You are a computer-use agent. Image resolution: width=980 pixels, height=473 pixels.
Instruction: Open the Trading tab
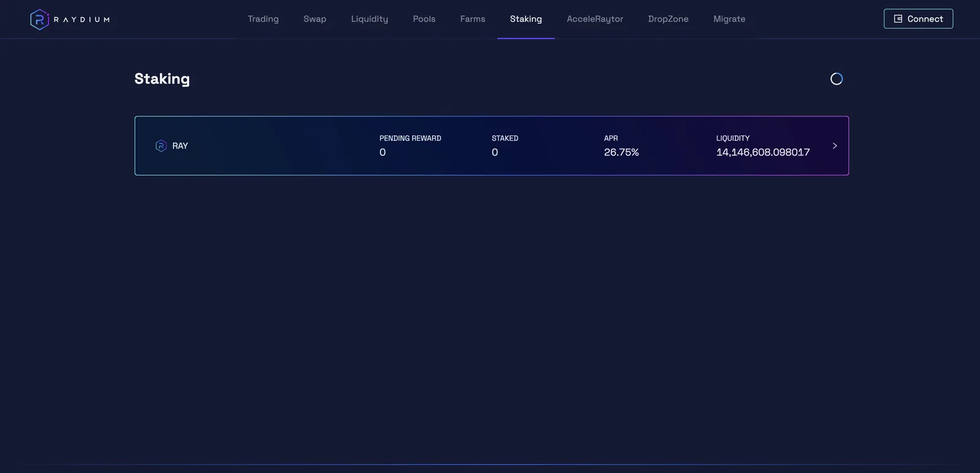[x=263, y=19]
